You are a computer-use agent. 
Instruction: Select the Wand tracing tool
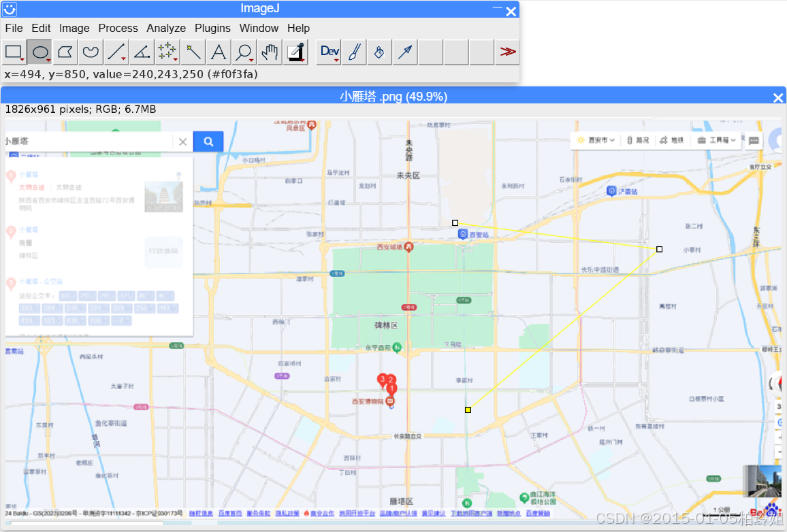pos(193,52)
